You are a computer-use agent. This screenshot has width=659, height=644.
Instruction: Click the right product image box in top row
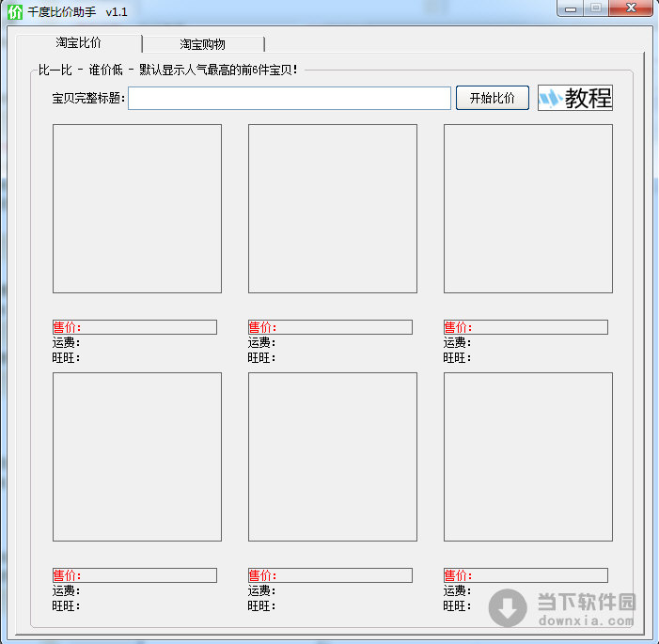tap(528, 209)
